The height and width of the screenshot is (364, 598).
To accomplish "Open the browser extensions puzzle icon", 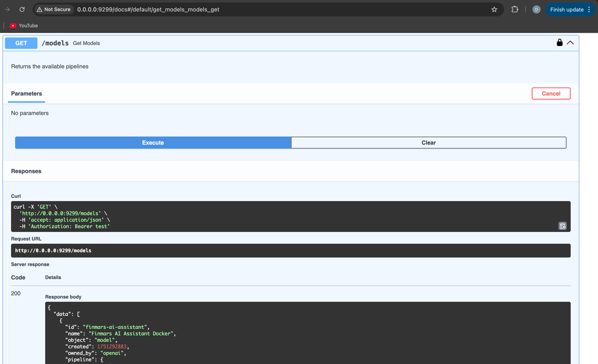I will 515,9.
